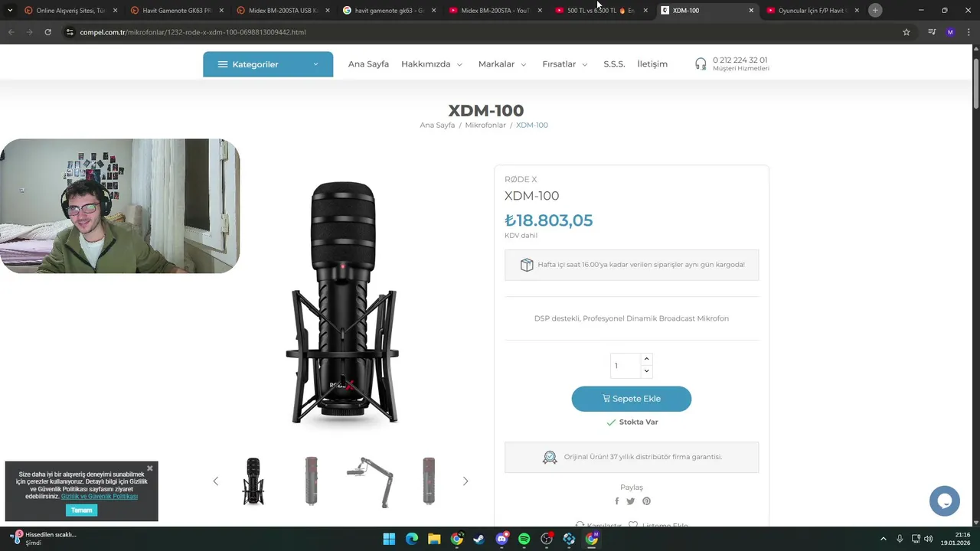Click the Mikrofonlar breadcrumb link
Screen dimensions: 980x551
tap(485, 125)
